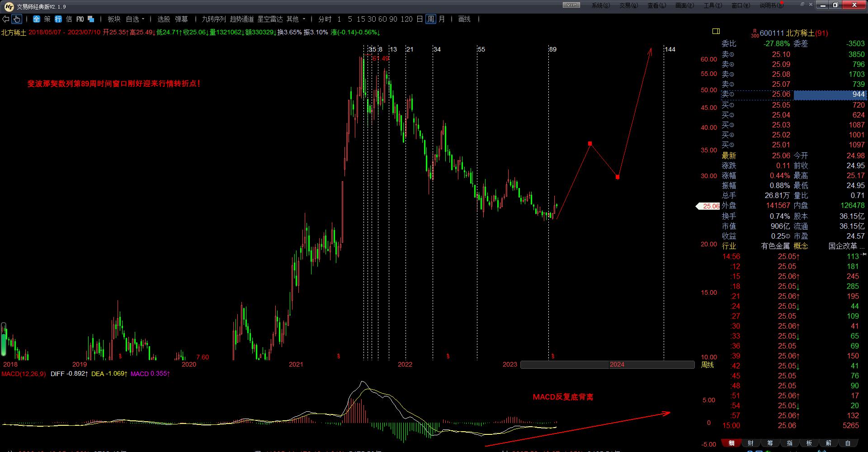
Task: Click the 画线 drawing tools button
Action: pos(464,19)
